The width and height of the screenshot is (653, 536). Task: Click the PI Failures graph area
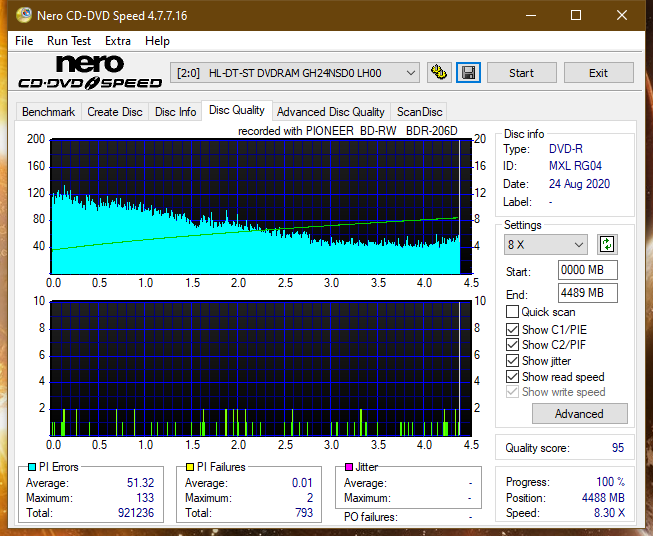pyautogui.click(x=261, y=368)
